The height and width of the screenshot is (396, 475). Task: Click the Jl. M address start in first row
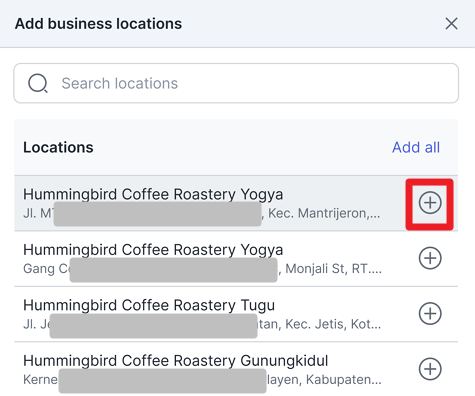(38, 213)
